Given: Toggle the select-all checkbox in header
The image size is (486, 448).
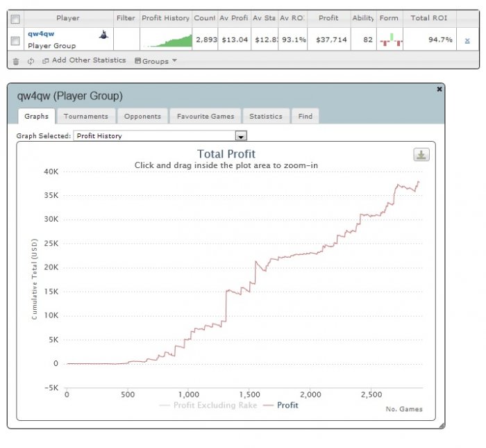Looking at the screenshot, I should 15,19.
